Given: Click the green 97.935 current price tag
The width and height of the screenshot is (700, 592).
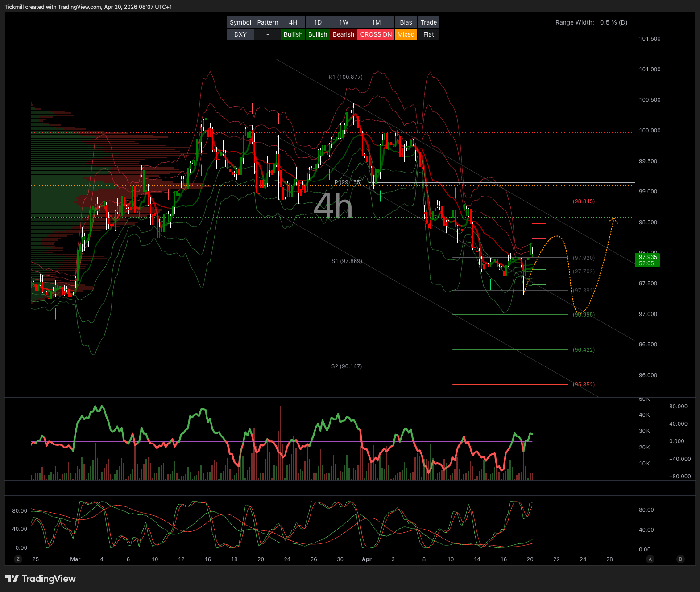Looking at the screenshot, I should tap(647, 260).
